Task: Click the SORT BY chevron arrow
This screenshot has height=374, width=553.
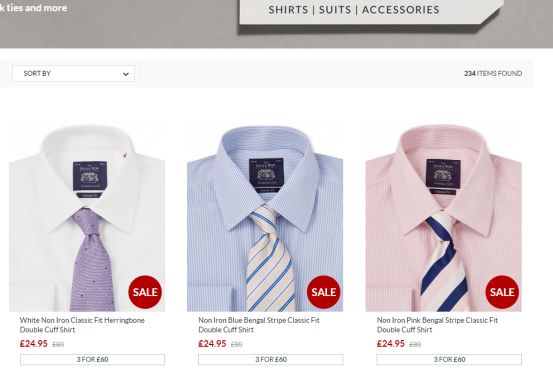Action: pyautogui.click(x=126, y=74)
